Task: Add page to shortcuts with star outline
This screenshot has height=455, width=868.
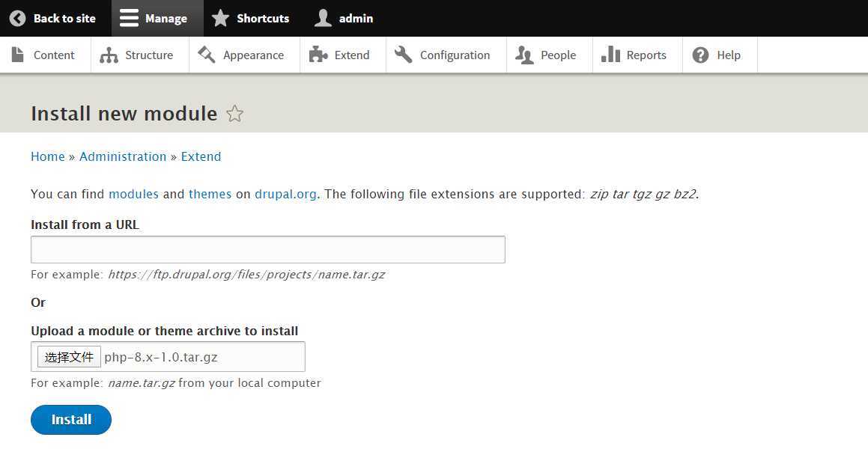Action: click(235, 114)
